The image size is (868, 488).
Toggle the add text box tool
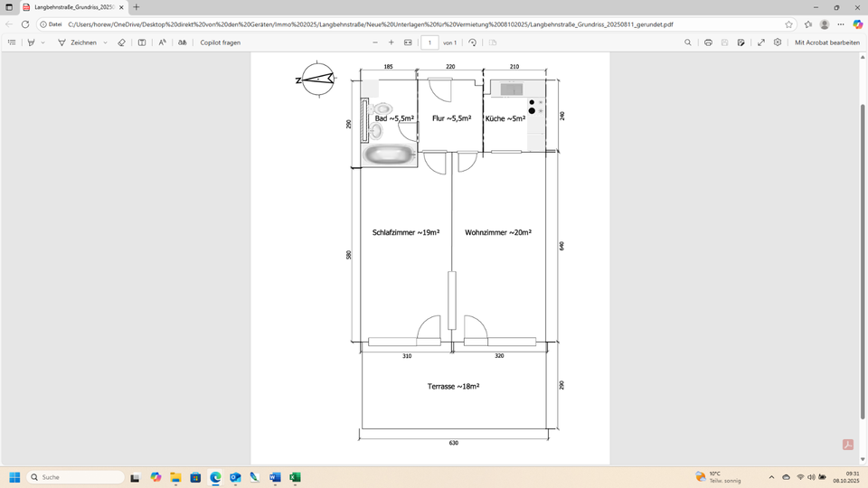(x=142, y=42)
